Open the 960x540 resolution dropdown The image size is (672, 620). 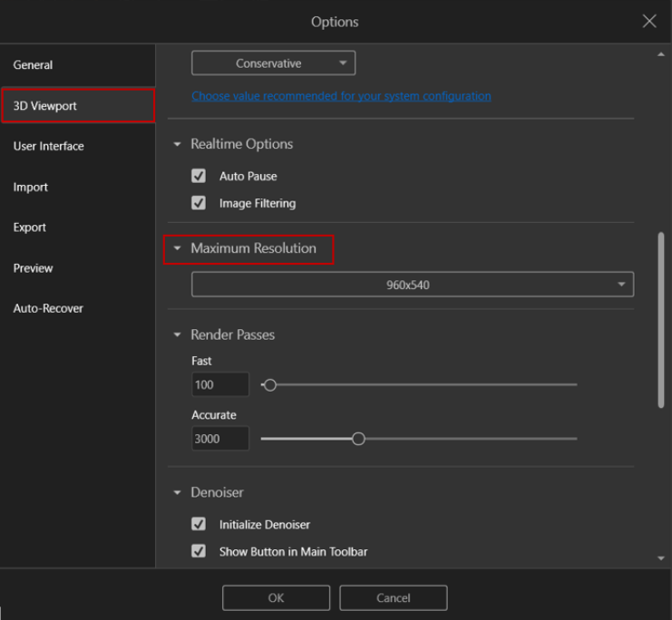pos(412,285)
